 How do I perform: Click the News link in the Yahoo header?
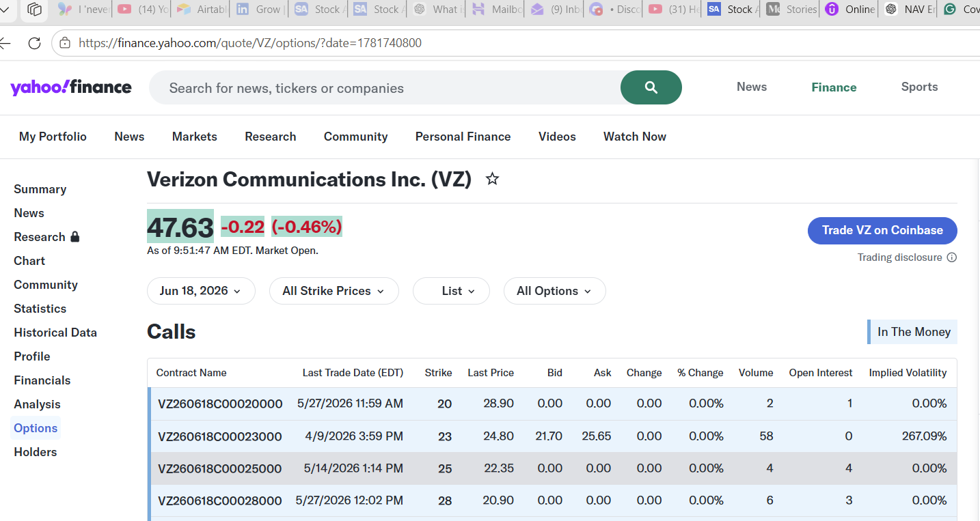coord(752,87)
